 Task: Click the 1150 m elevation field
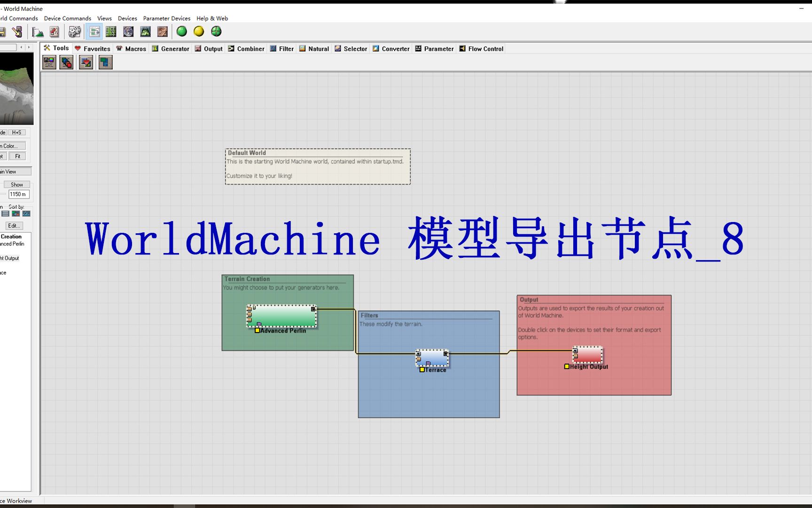(20, 194)
